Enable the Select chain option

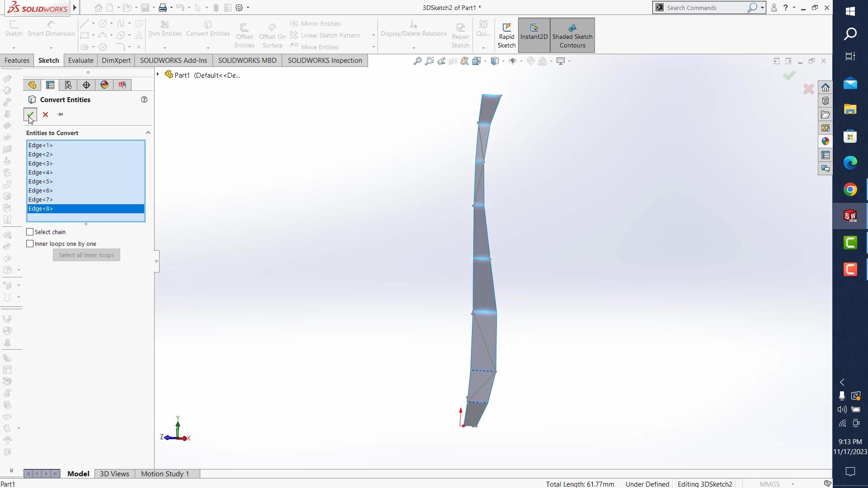click(30, 231)
